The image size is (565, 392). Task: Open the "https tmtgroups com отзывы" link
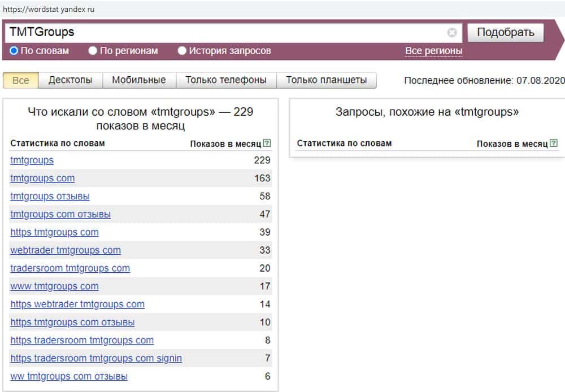click(x=72, y=323)
